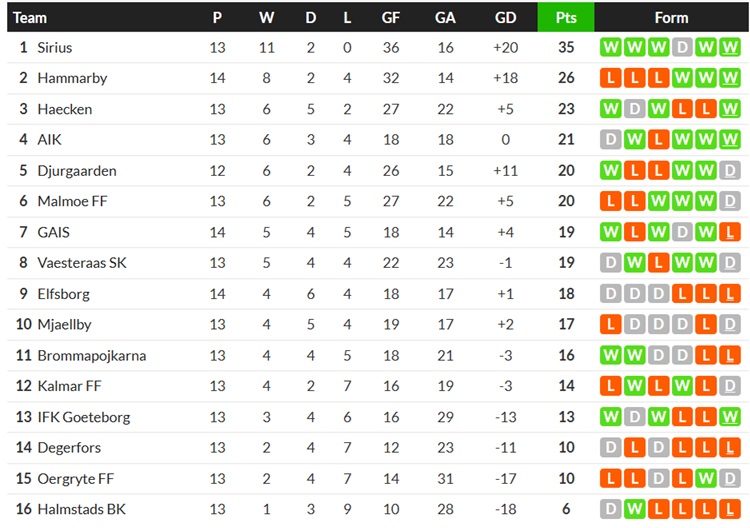Click the Form column header
750x528 pixels.
[x=671, y=18]
